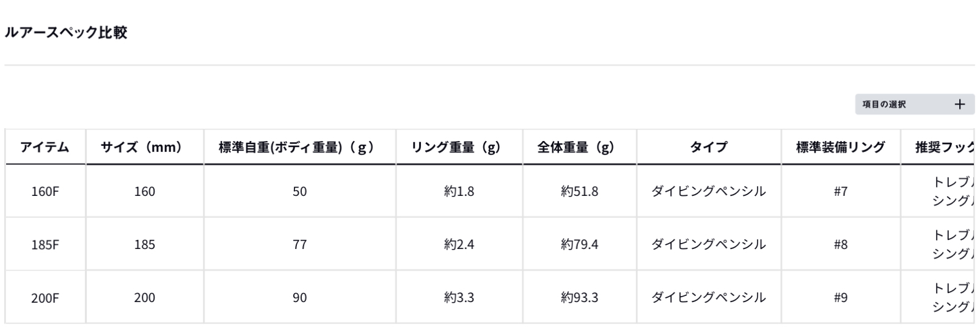Screen dimensions: 980x332
Task: Click the 約93.3 total weight cell
Action: click(x=579, y=298)
